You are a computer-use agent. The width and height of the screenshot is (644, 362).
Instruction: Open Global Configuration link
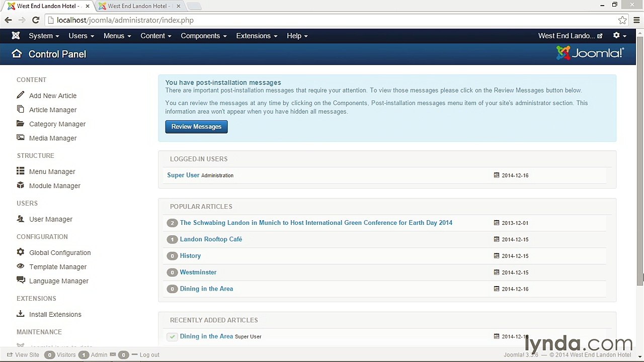coord(60,252)
